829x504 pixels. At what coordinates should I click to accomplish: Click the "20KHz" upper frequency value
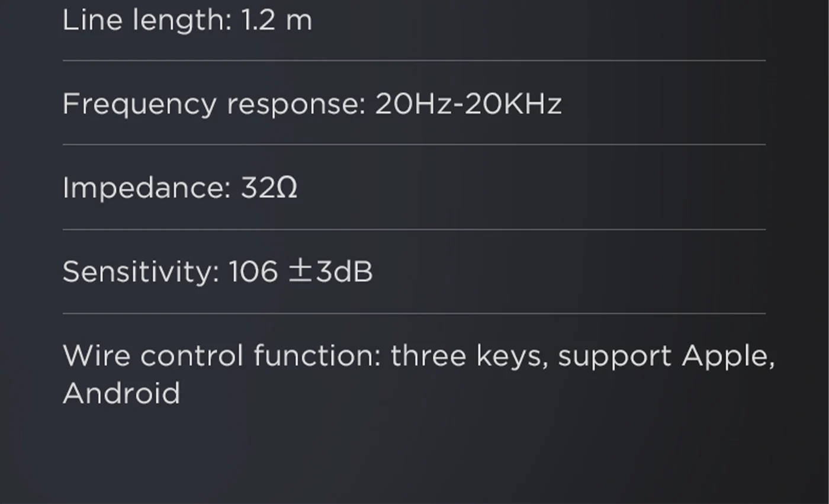point(513,105)
